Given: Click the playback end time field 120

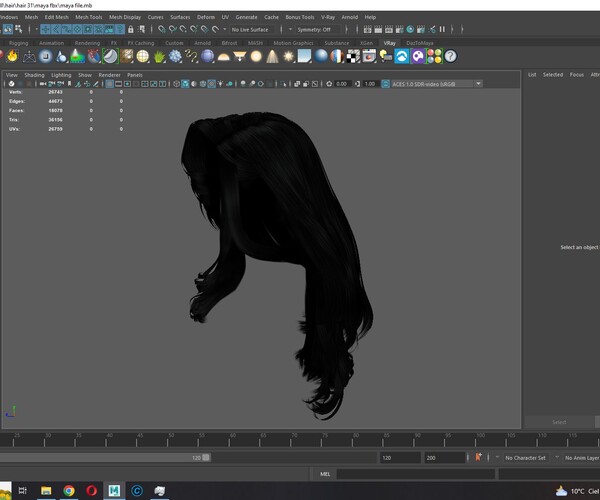Looking at the screenshot, I should [x=400, y=458].
